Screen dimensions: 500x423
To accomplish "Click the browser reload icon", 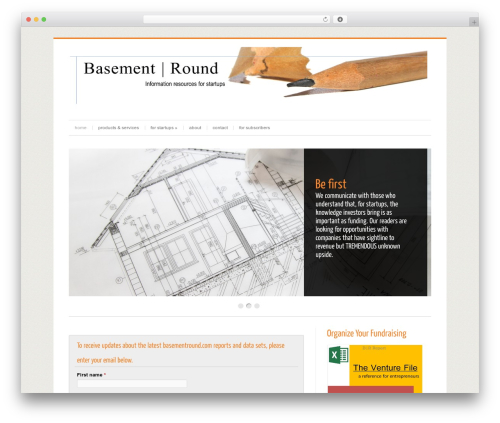I will pos(325,20).
